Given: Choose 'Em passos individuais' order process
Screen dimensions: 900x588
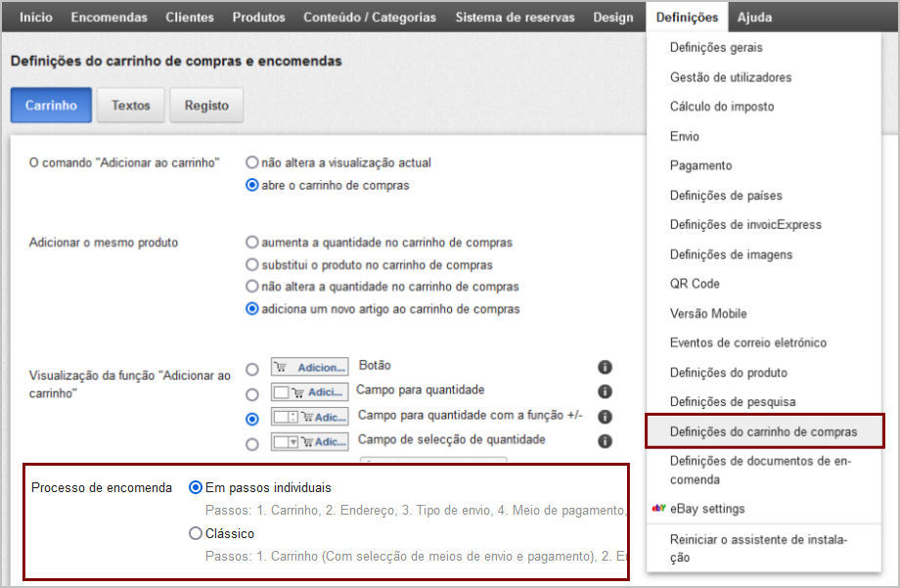Looking at the screenshot, I should click(x=195, y=487).
